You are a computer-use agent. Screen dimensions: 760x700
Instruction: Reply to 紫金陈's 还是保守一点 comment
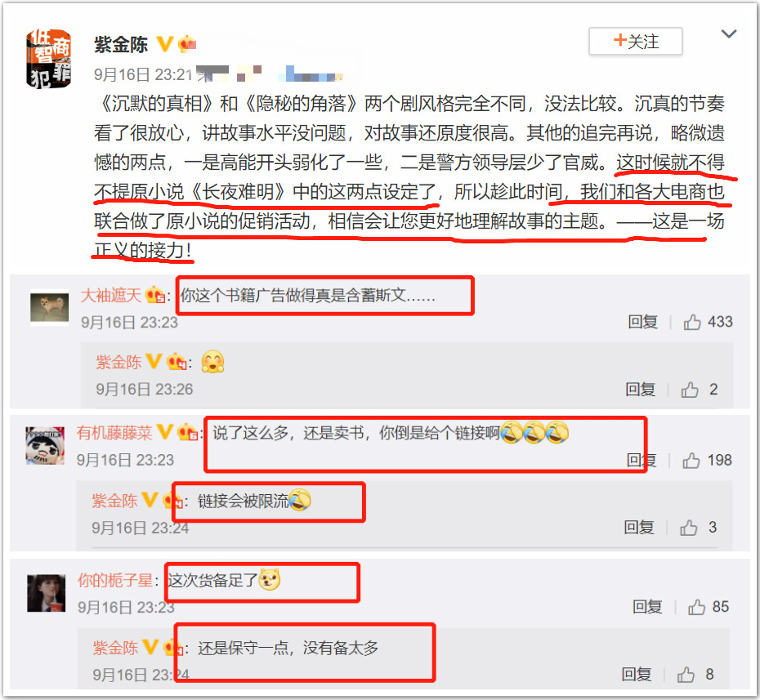(637, 674)
